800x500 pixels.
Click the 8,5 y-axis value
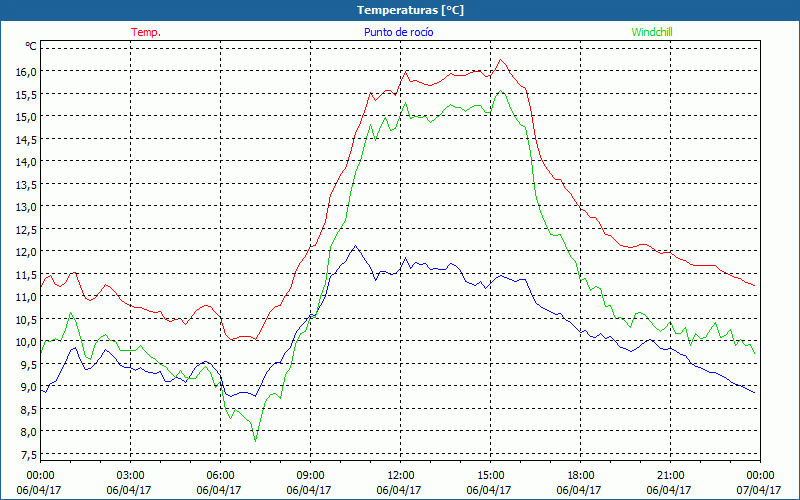(29, 409)
